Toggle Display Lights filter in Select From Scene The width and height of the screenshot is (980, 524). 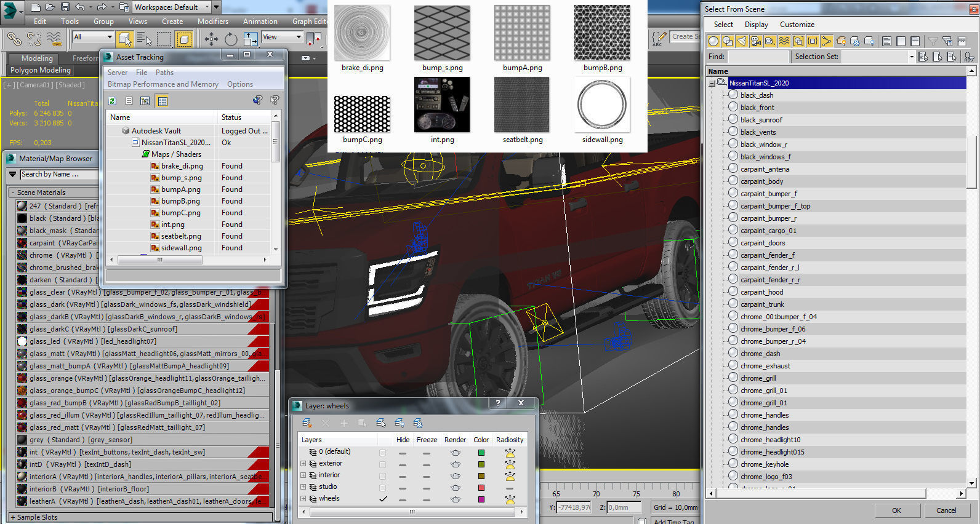tap(742, 41)
